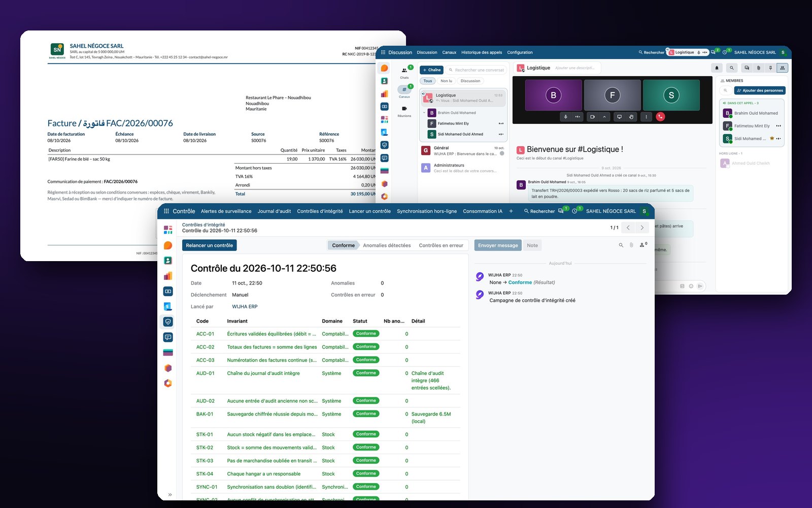Open Réunions in the Discussion sidebar
This screenshot has height=508, width=812.
point(404,111)
